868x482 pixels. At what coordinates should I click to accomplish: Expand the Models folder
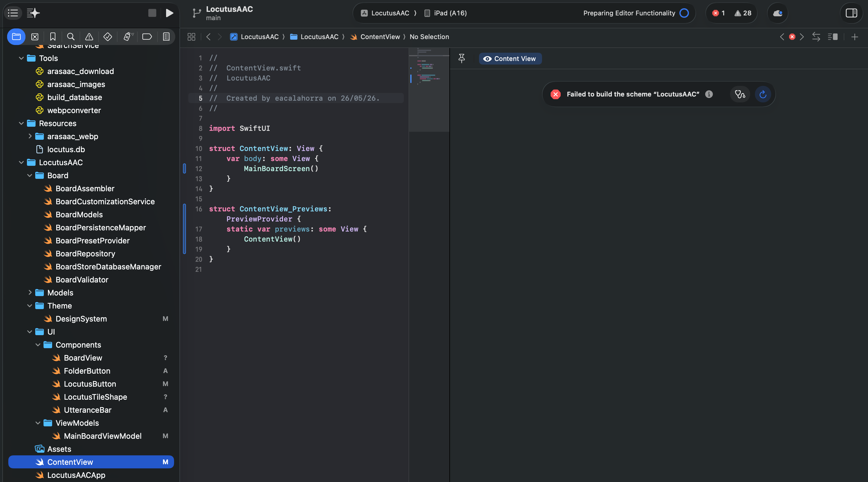(x=30, y=293)
